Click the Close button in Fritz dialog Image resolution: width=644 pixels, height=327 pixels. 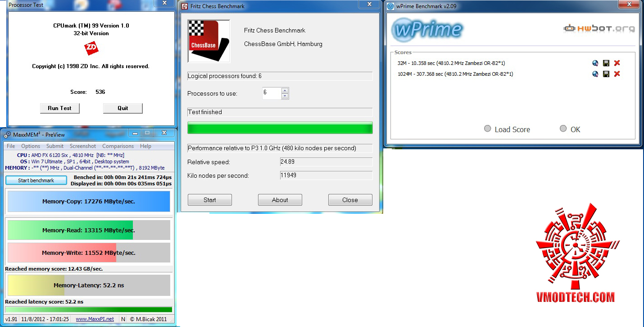click(350, 200)
